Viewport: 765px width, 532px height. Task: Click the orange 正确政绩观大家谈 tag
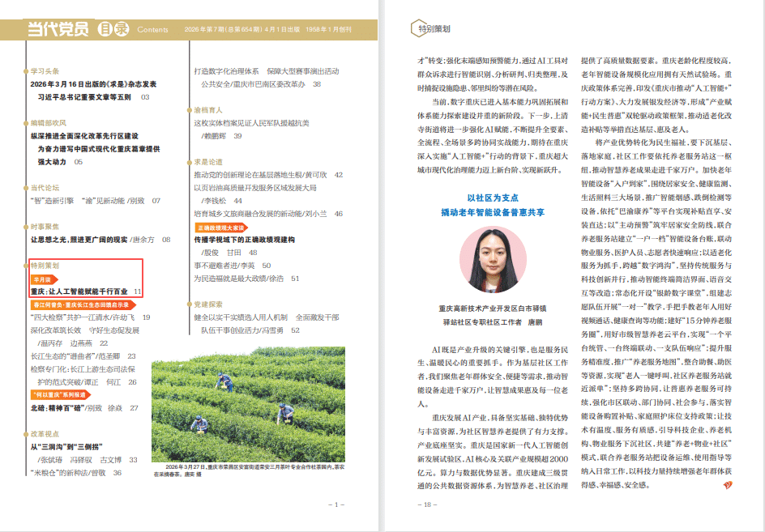coord(220,228)
